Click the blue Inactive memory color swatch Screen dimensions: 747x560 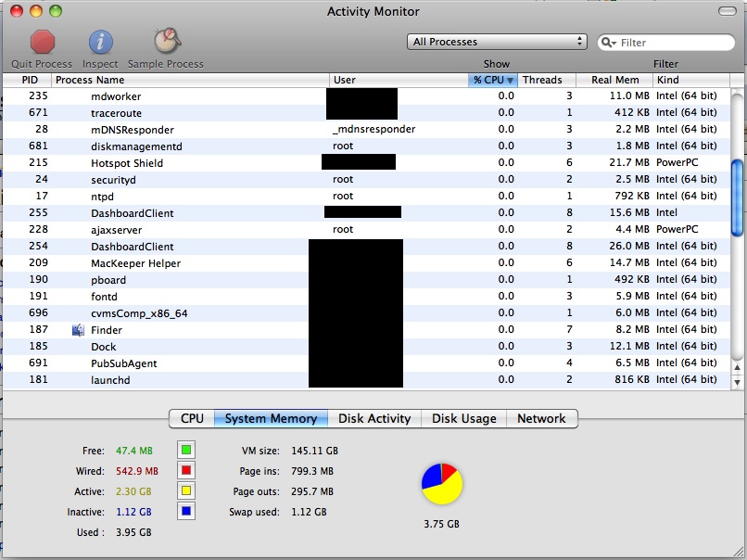(186, 512)
